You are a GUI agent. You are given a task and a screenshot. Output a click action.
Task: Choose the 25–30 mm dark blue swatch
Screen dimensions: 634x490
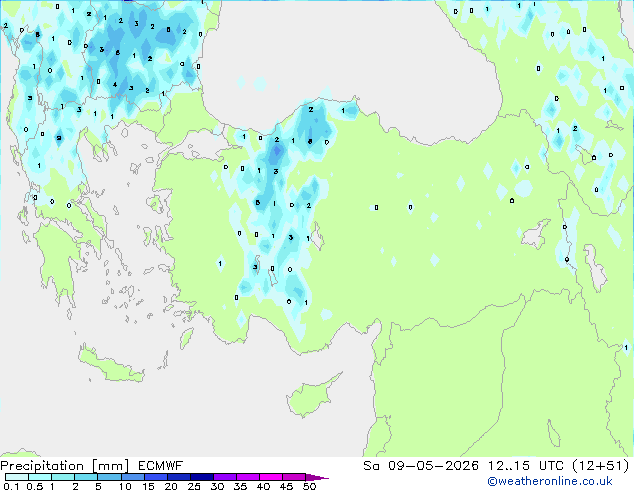[201, 477]
